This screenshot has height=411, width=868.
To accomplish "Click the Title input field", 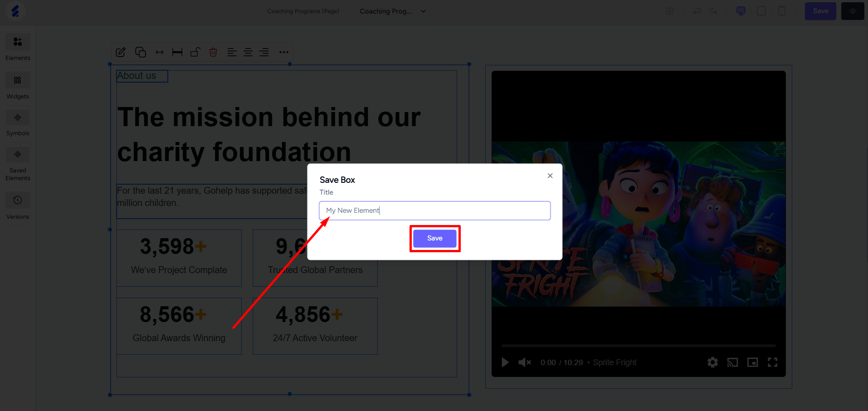I will [x=435, y=210].
